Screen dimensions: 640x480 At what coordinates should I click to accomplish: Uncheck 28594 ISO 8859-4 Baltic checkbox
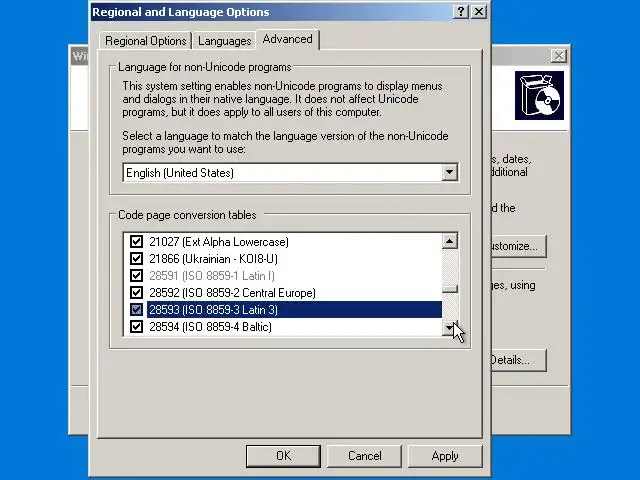[136, 327]
